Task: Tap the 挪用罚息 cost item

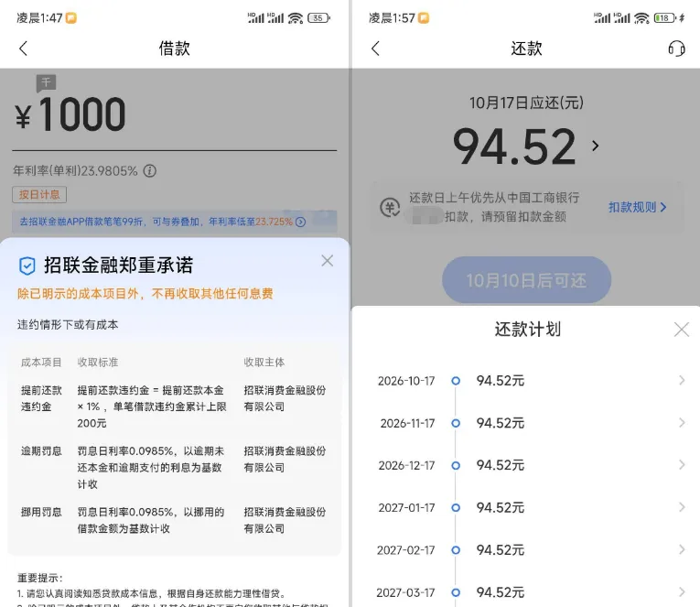Action: [41, 512]
